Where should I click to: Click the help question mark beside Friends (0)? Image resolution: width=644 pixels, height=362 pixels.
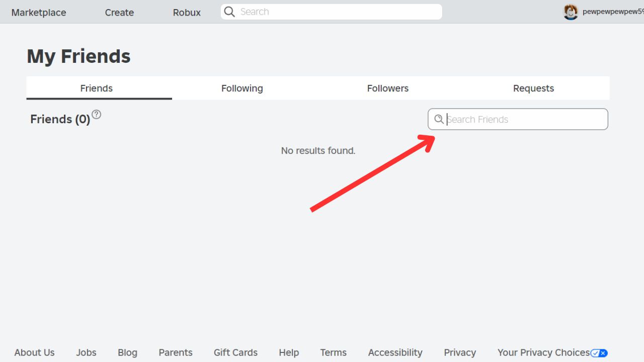[96, 115]
